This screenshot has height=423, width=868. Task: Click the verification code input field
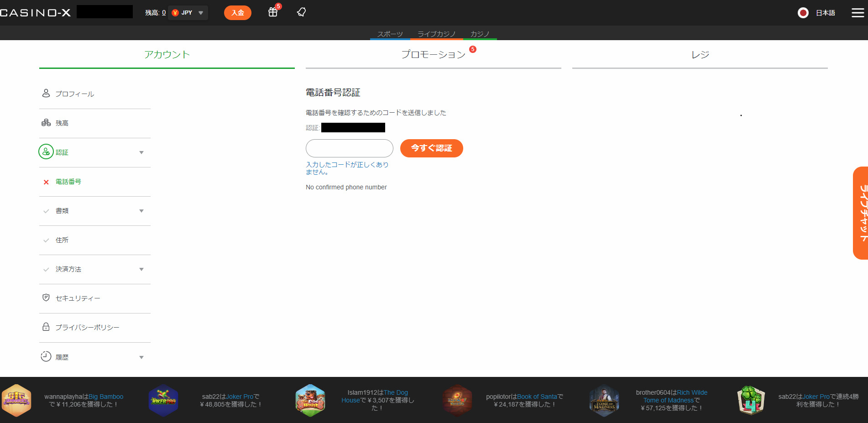[x=349, y=148]
